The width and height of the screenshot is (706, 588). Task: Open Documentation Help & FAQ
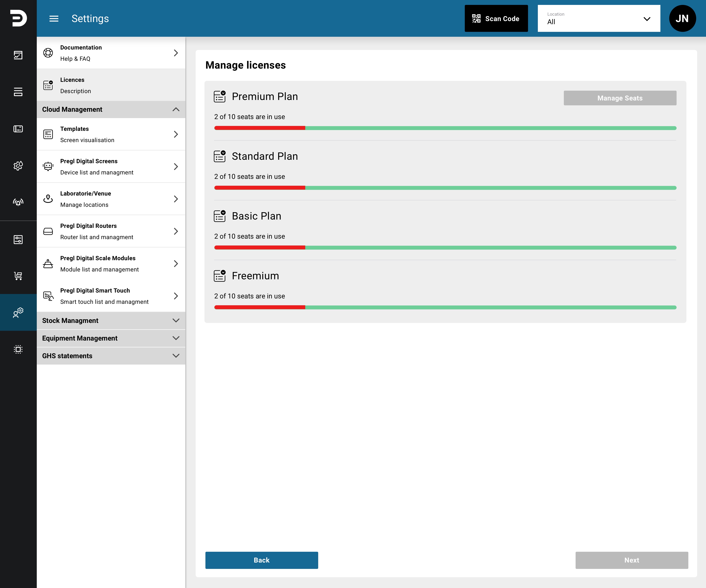[111, 53]
